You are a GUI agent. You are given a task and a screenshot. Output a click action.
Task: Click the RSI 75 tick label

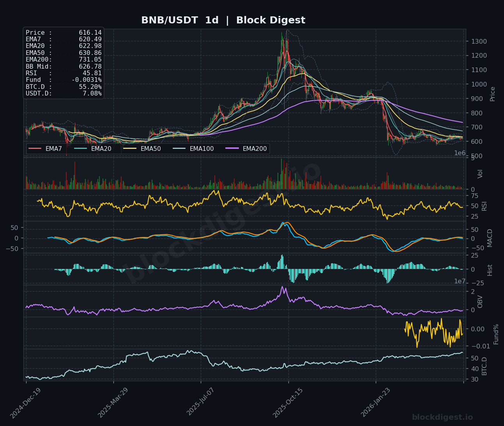click(x=475, y=196)
